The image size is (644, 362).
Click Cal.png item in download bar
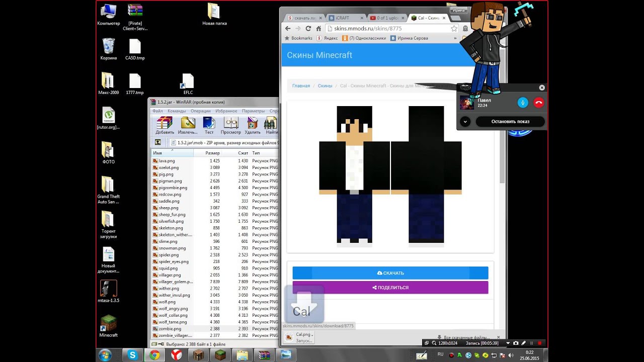click(x=299, y=337)
